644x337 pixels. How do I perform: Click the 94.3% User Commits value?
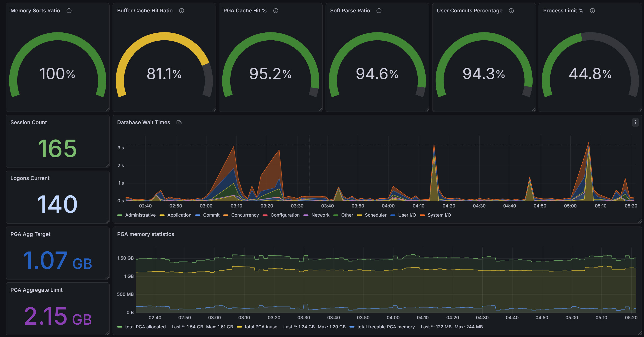coord(484,74)
